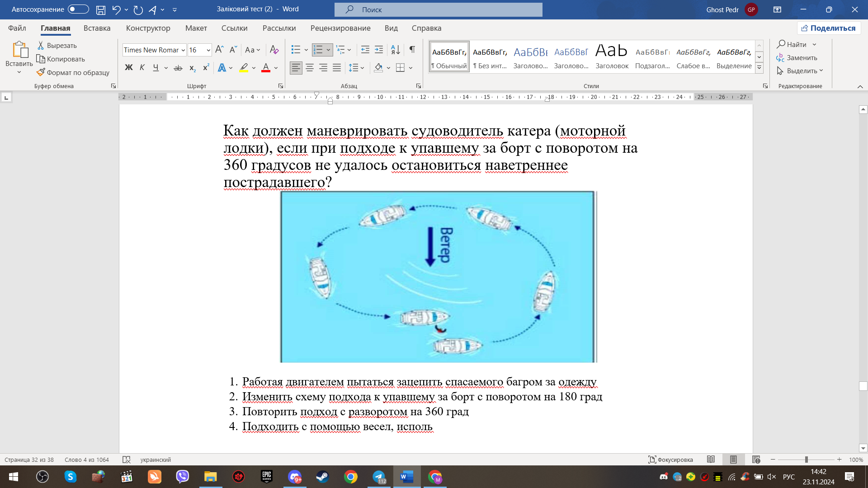Click the украинский language indicator
868x488 pixels.
(156, 460)
